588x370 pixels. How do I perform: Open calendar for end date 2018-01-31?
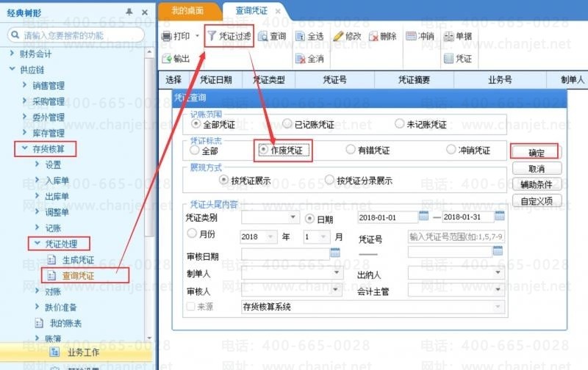500,216
